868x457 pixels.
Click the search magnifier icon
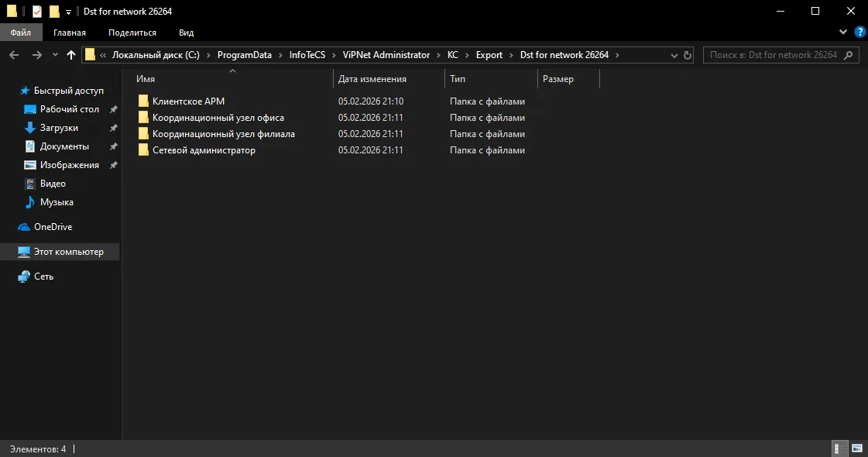(848, 55)
